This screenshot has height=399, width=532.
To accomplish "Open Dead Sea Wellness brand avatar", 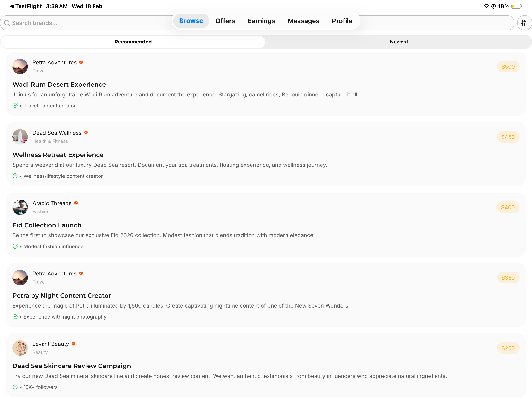I will 20,137.
